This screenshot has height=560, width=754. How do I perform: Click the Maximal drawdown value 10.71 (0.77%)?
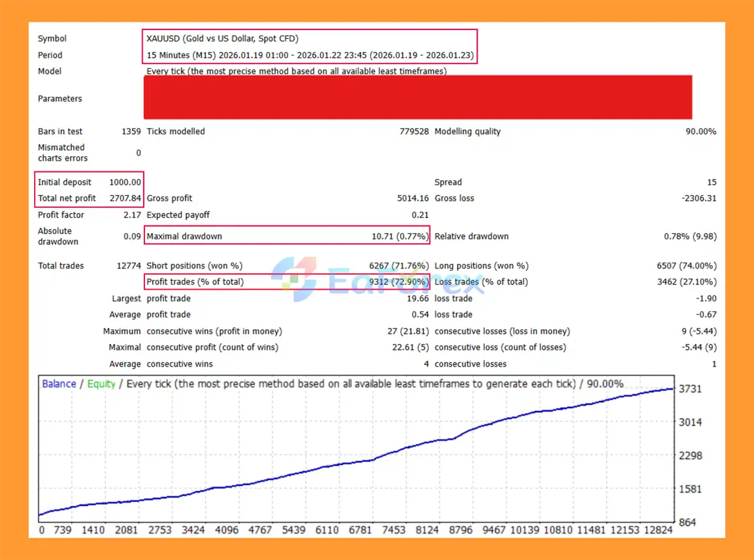click(399, 237)
